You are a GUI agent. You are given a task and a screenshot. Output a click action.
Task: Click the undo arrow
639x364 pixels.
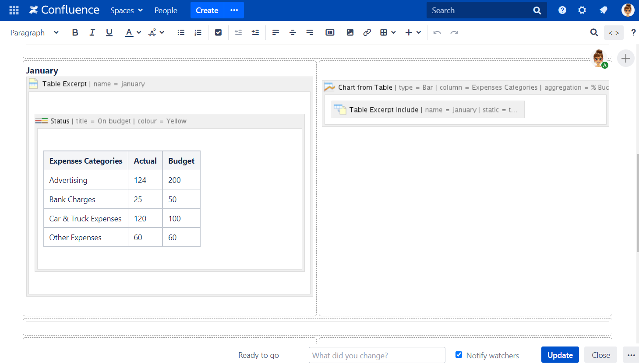pos(437,32)
